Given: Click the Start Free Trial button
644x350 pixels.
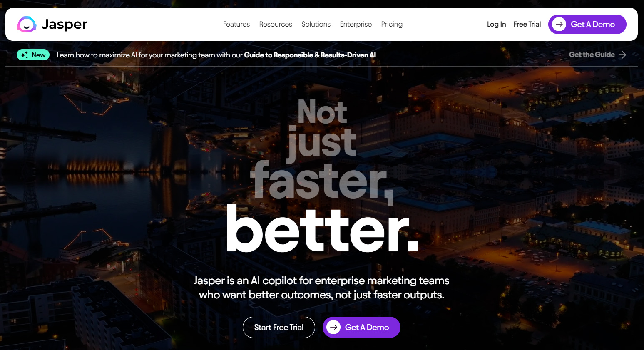Looking at the screenshot, I should pyautogui.click(x=279, y=327).
